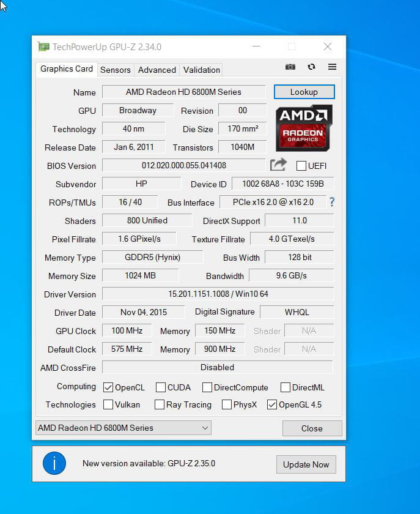Image resolution: width=420 pixels, height=514 pixels.
Task: Switch to the Validation tab
Action: tap(202, 70)
